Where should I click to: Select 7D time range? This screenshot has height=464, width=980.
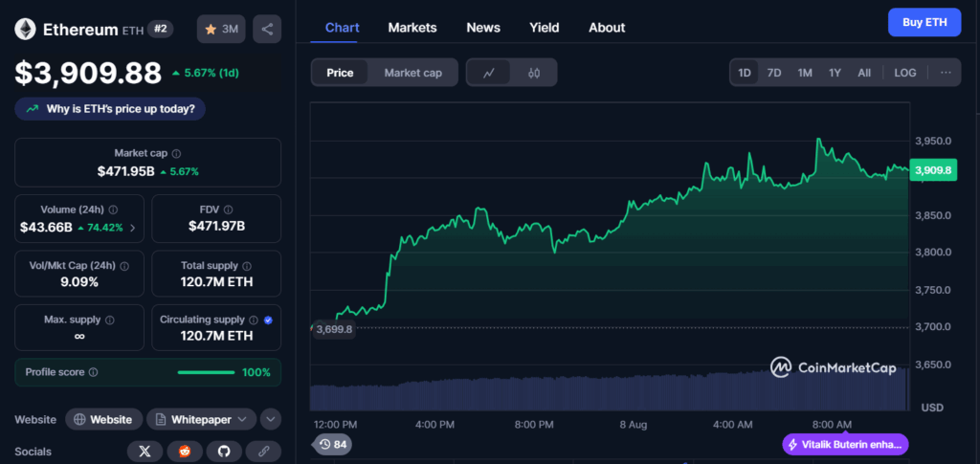click(773, 73)
